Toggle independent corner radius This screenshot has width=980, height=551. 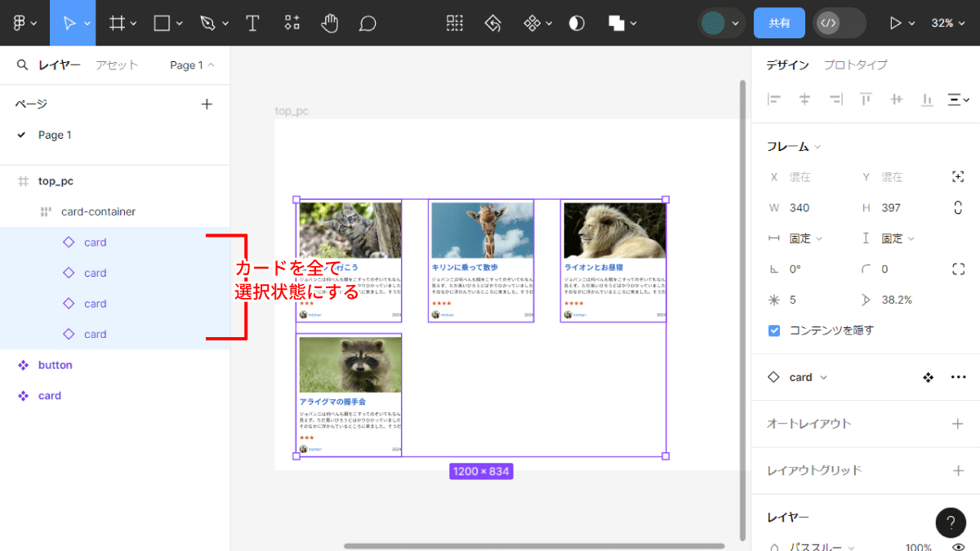point(959,269)
